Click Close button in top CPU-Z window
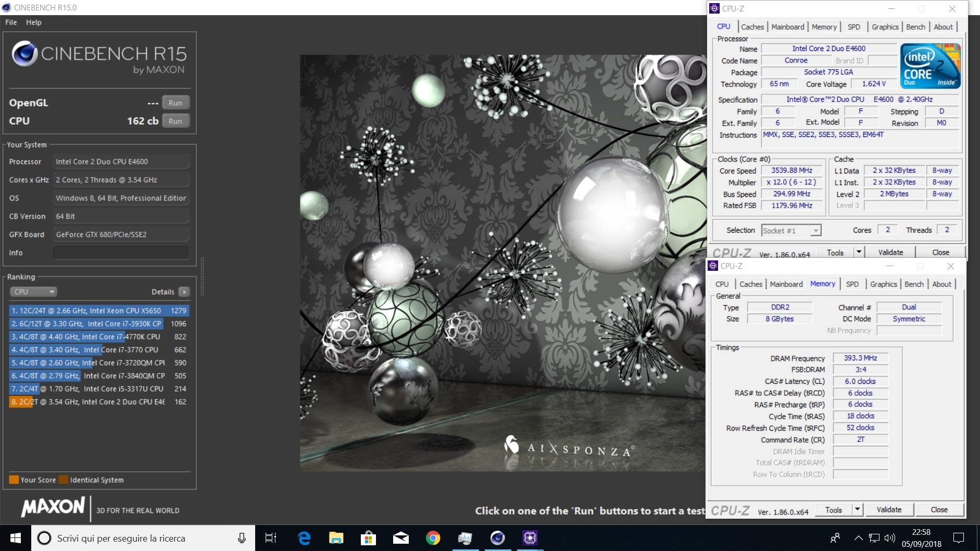The width and height of the screenshot is (980, 551). coord(941,253)
